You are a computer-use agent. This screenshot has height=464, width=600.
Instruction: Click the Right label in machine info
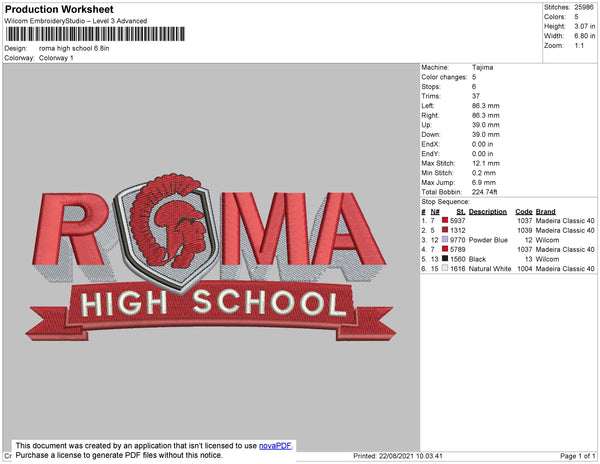point(430,115)
